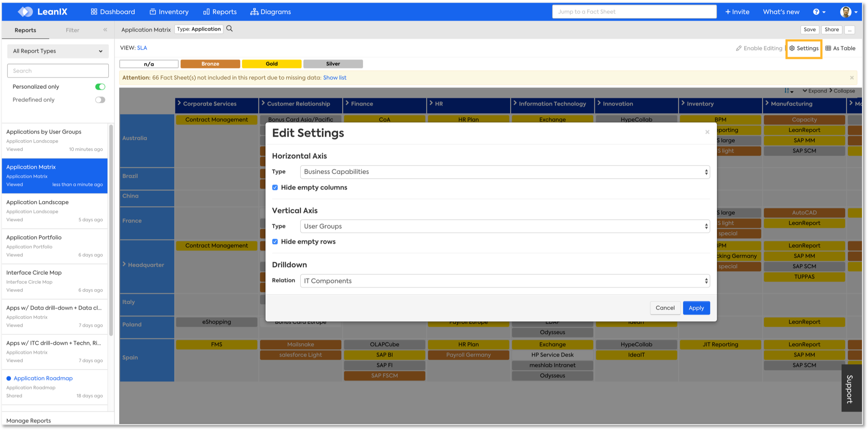Open report Settings gear
Screen dimensions: 868x430
point(803,48)
